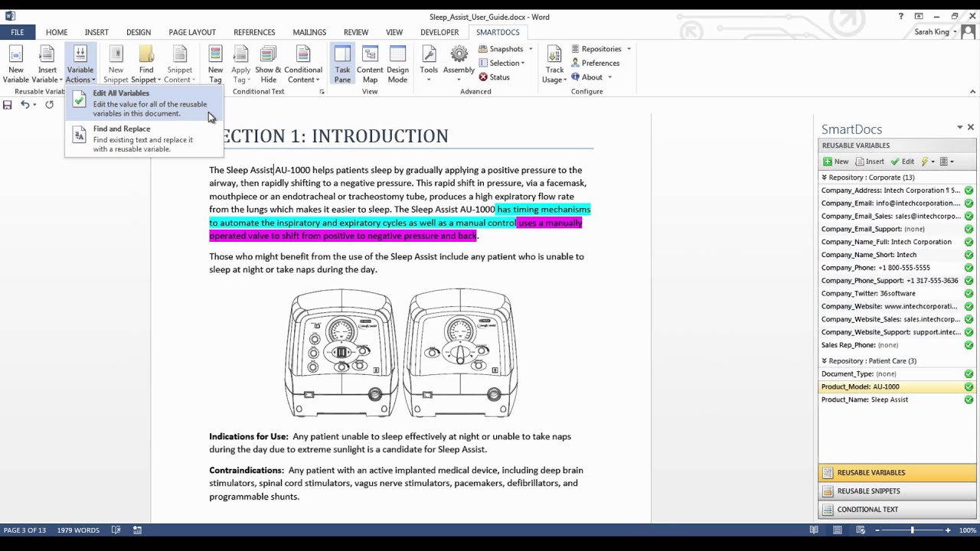Toggle Design Mode in the View group
This screenshot has height=551, width=980.
pyautogui.click(x=397, y=64)
